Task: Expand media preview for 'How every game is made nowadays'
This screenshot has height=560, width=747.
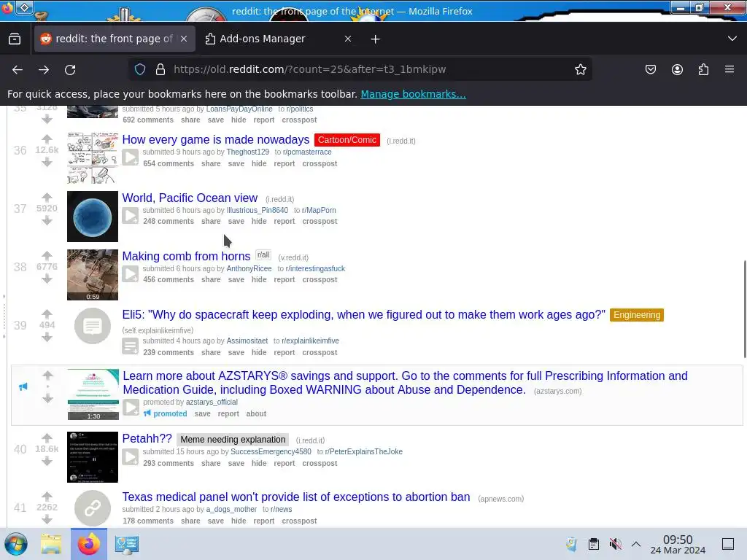Action: click(x=130, y=157)
